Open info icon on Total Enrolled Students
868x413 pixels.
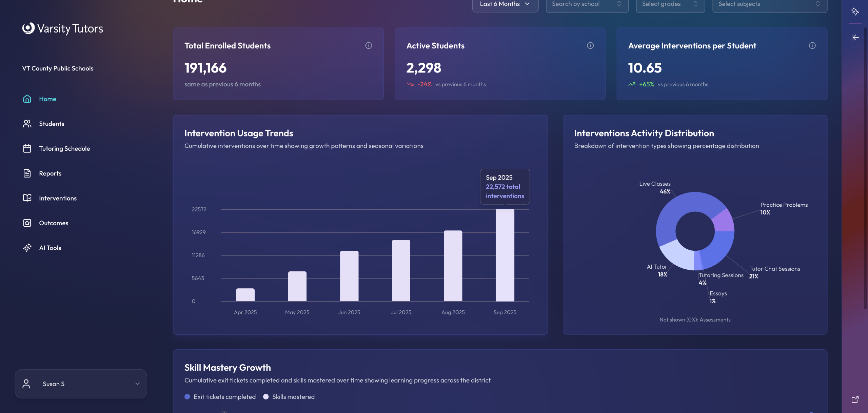(x=369, y=46)
